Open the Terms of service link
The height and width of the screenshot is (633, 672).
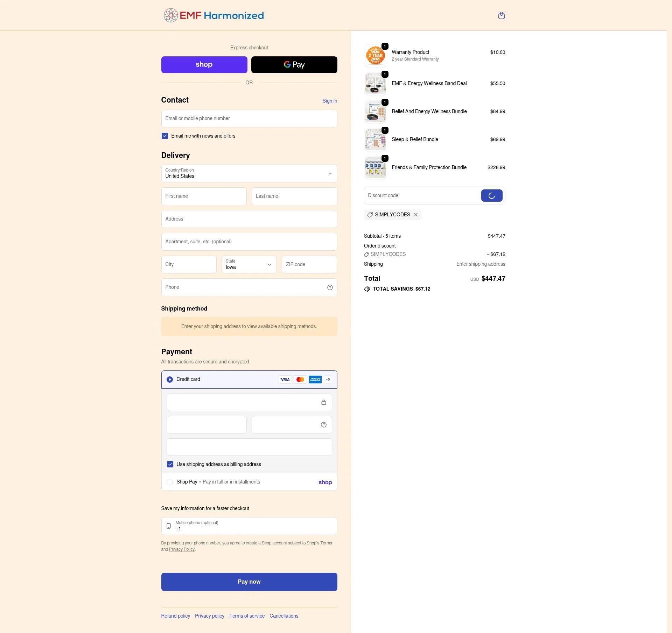tap(247, 616)
